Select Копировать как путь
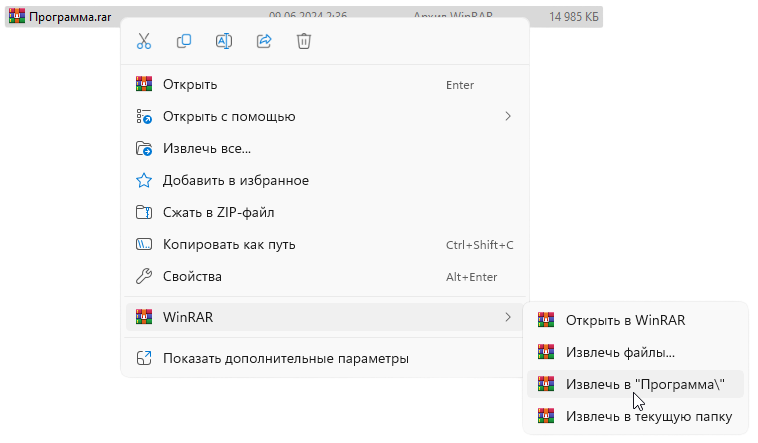Viewport: 758px width, 443px height. click(x=229, y=245)
